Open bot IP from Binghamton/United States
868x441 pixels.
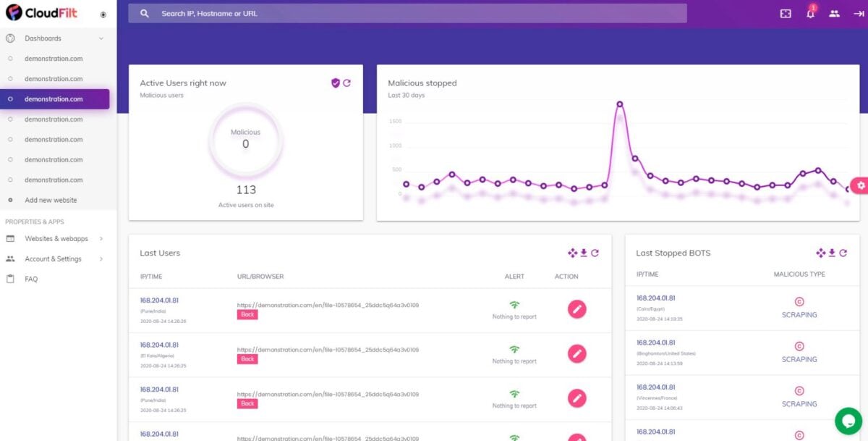click(656, 343)
